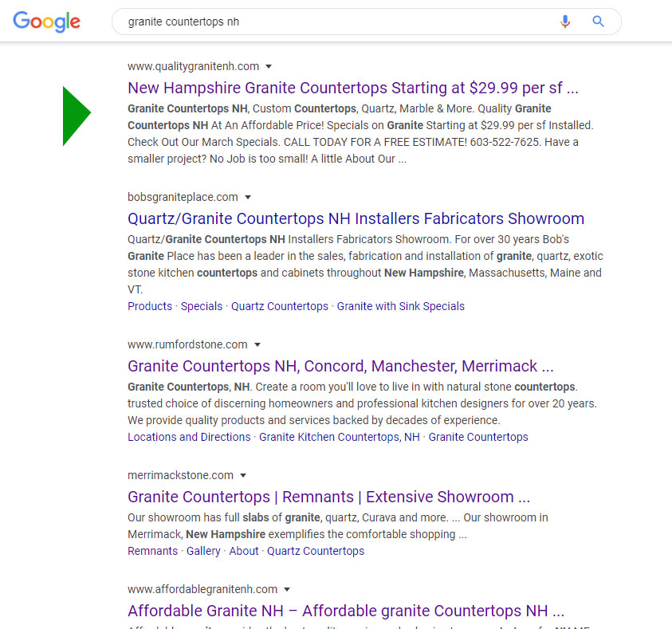Open 'Quartz Countertops' sitelink under merrimackstone.com result

pos(316,551)
